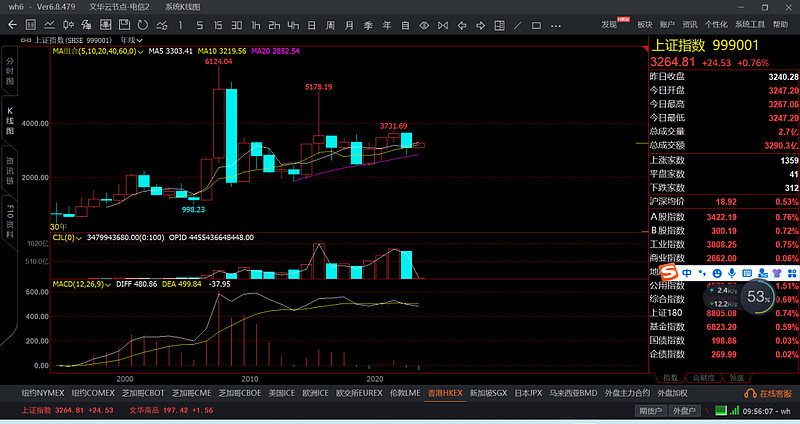Viewport: 800px width, 424px height.
Task: Select the custom 自 period
Action: [406, 25]
